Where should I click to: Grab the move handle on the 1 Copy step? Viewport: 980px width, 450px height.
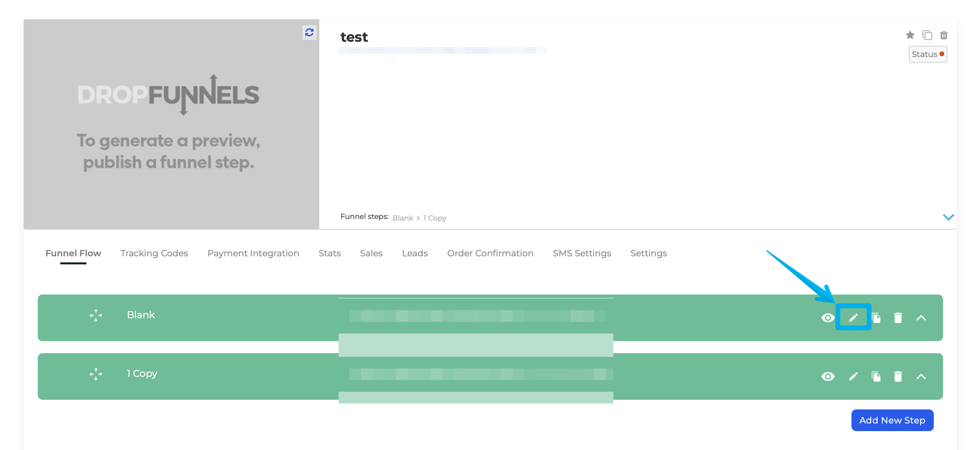click(x=96, y=374)
